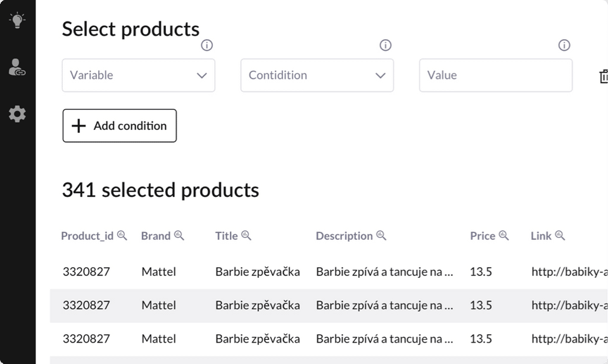The width and height of the screenshot is (608, 364).
Task: Click search icon next to Product_id
Action: 122,235
